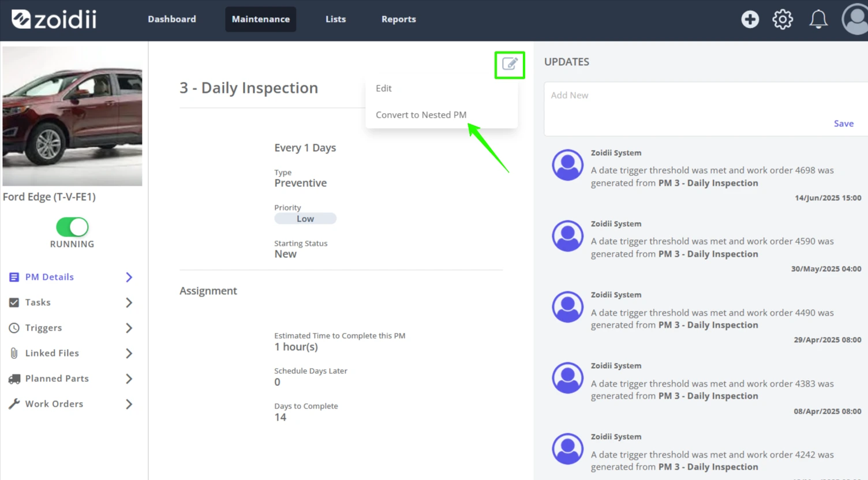
Task: Click the '14/Jun/2025 15:00' timestamp
Action: [x=828, y=198]
